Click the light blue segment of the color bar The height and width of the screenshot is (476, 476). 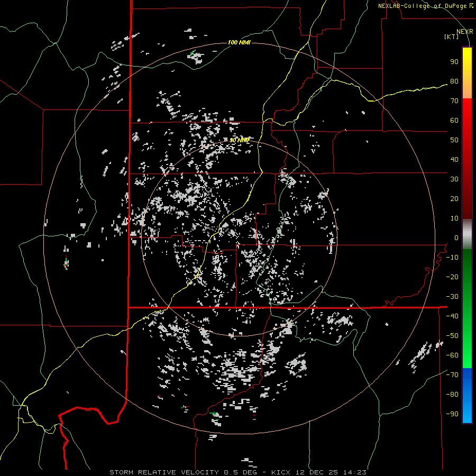(467, 407)
